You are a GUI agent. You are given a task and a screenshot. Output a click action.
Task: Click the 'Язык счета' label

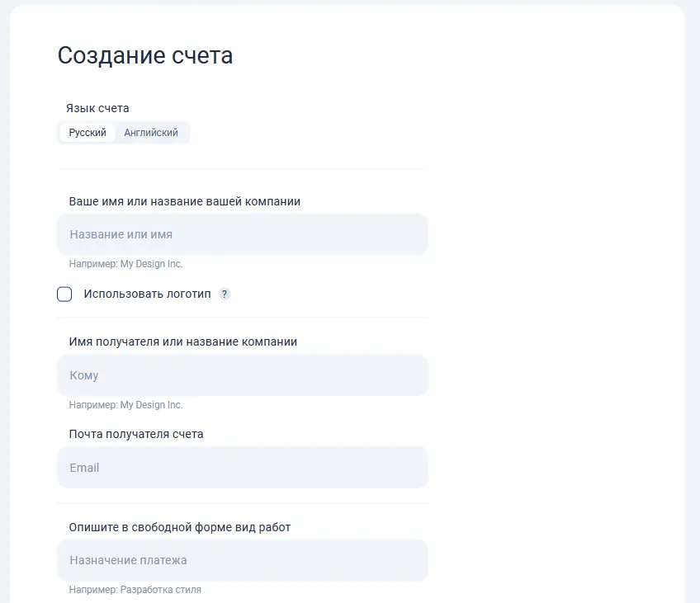coord(97,108)
